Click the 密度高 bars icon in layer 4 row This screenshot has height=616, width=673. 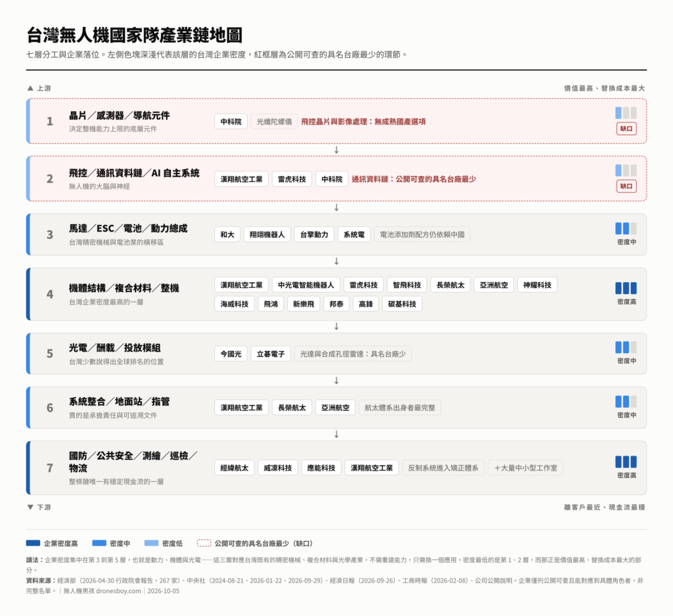[x=626, y=288]
